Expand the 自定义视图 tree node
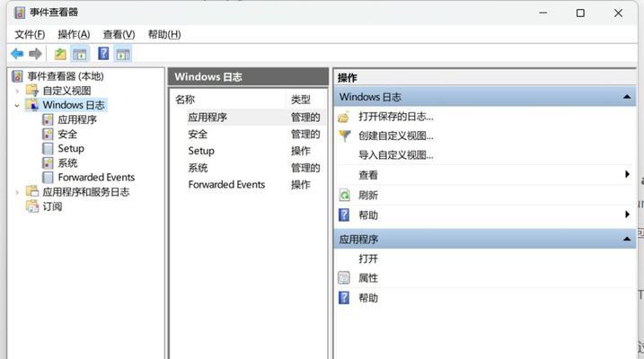The height and width of the screenshot is (359, 644). [17, 91]
